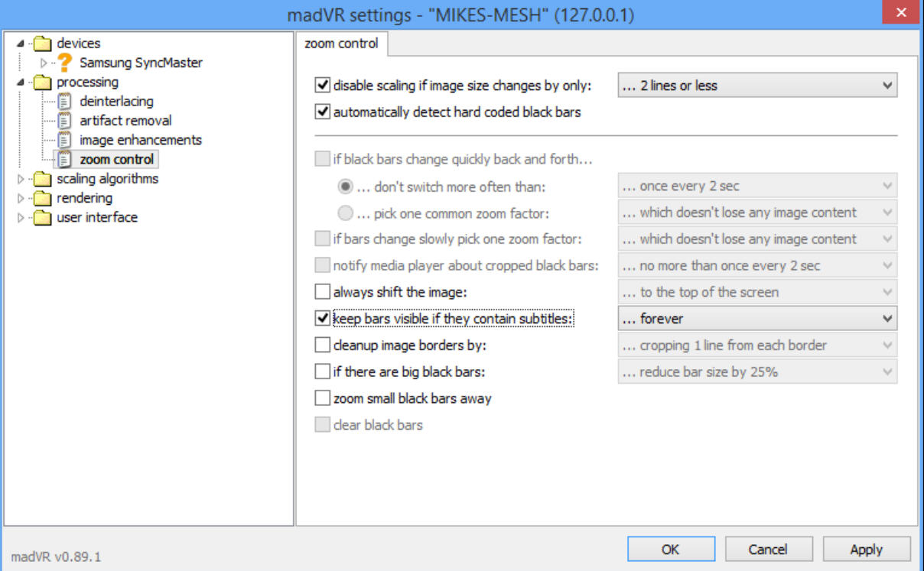Open the 'forever' subtitles duration dropdown
The image size is (924, 571).
point(756,318)
